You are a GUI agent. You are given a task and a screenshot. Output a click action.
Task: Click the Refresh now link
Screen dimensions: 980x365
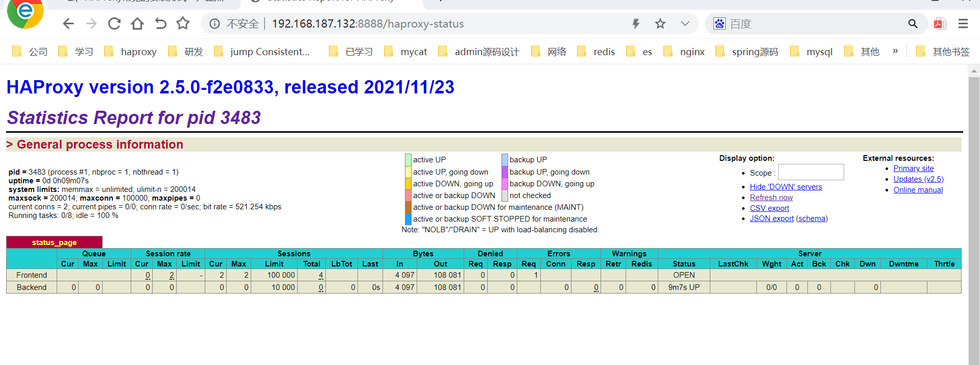coord(771,198)
